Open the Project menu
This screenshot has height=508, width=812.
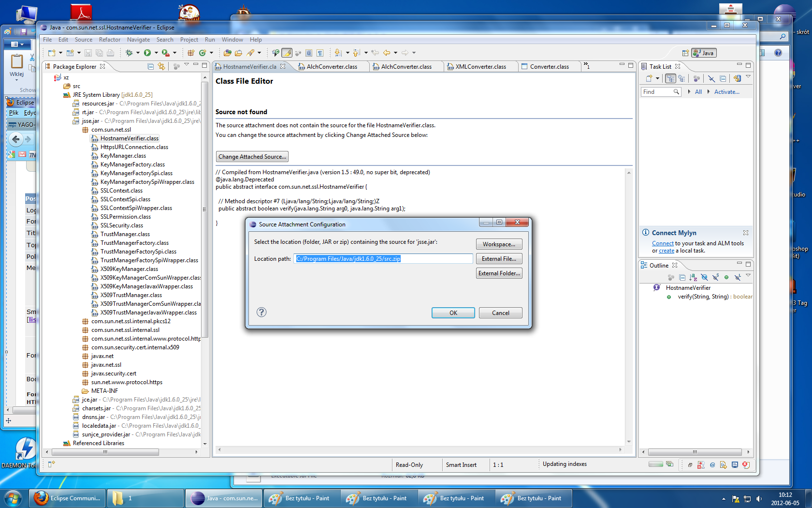(189, 40)
